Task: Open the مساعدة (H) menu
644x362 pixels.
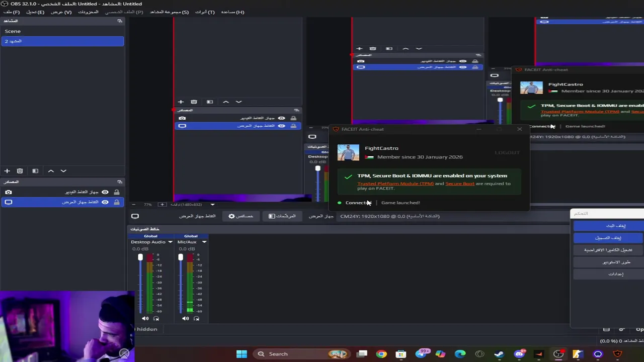Action: 232,12
